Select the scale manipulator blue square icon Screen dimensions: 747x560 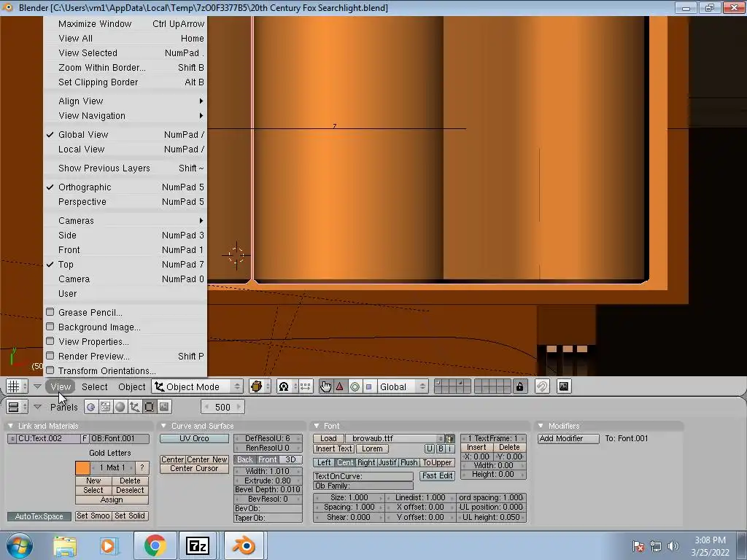(x=368, y=386)
